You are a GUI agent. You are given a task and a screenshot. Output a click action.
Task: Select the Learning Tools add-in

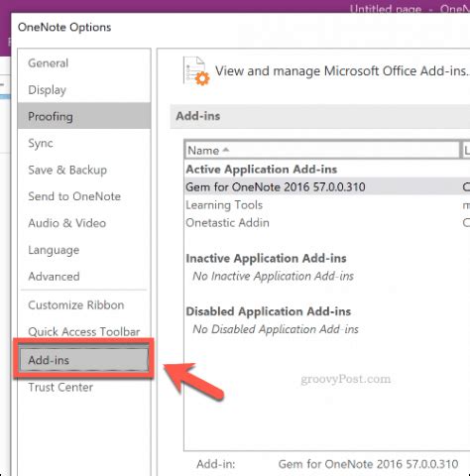pyautogui.click(x=327, y=205)
